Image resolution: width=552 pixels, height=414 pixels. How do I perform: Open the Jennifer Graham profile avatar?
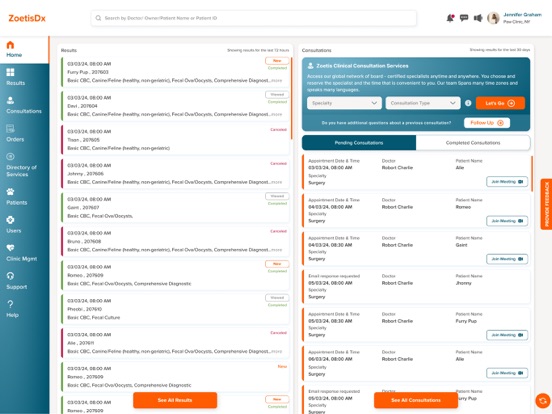(493, 18)
